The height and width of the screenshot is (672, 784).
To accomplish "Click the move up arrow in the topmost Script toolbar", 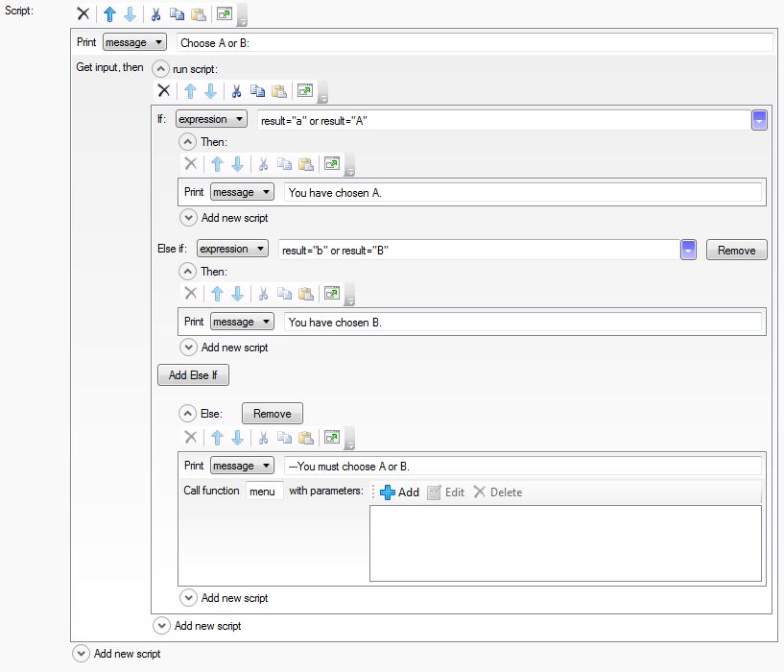I will pos(109,14).
